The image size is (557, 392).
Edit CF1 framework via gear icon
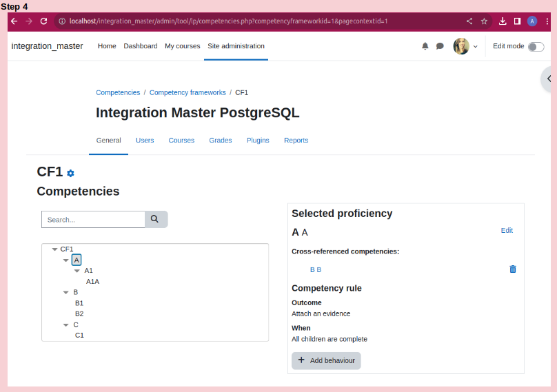pyautogui.click(x=70, y=174)
